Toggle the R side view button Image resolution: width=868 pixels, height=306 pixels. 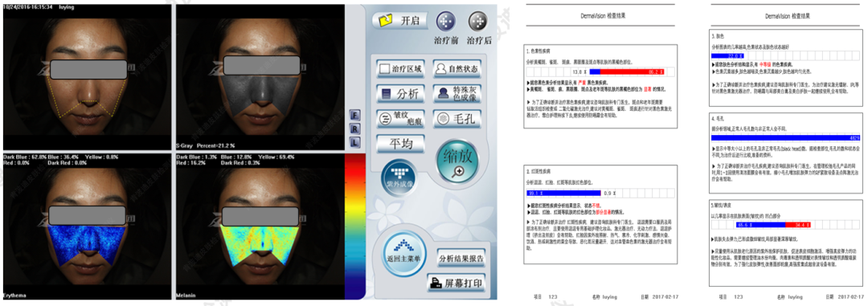pos(354,129)
